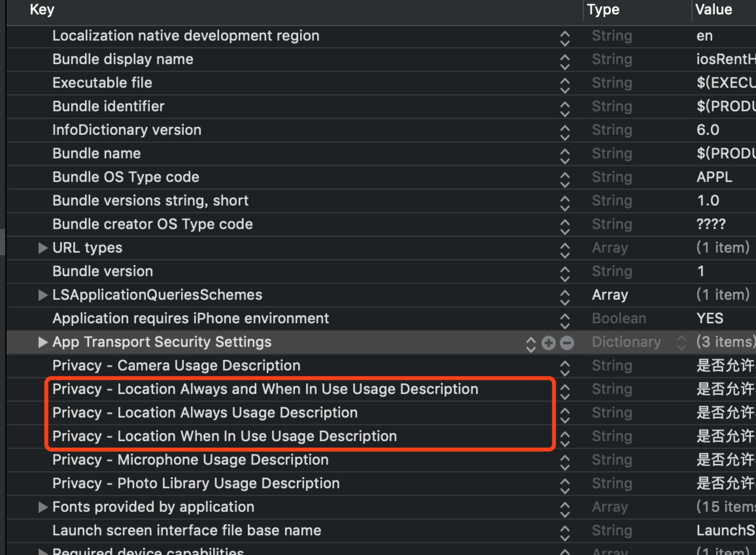The height and width of the screenshot is (555, 756).
Task: Expand App Transport Security Settings dictionary
Action: [43, 342]
